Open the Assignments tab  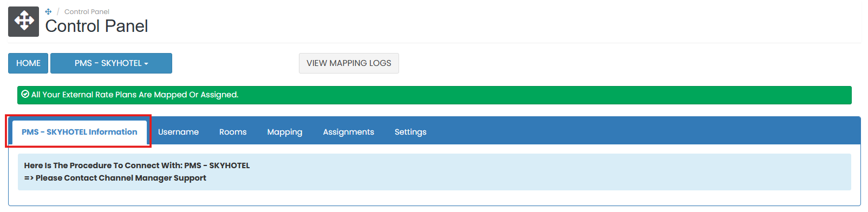[349, 132]
